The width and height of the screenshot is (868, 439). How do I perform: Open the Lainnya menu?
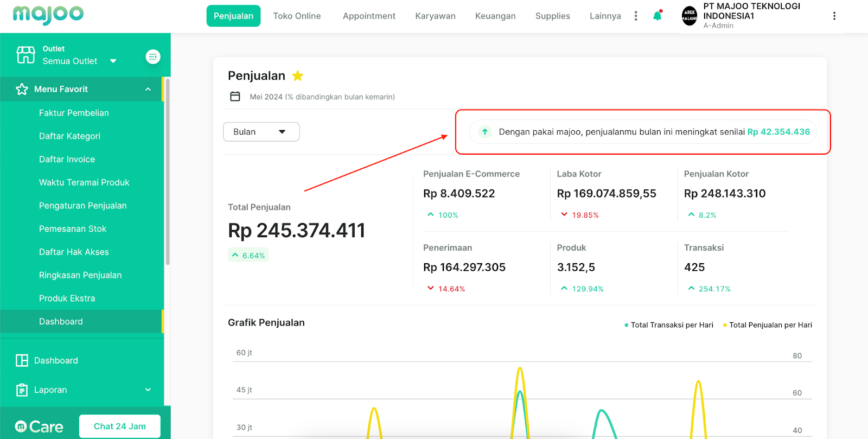pos(605,16)
